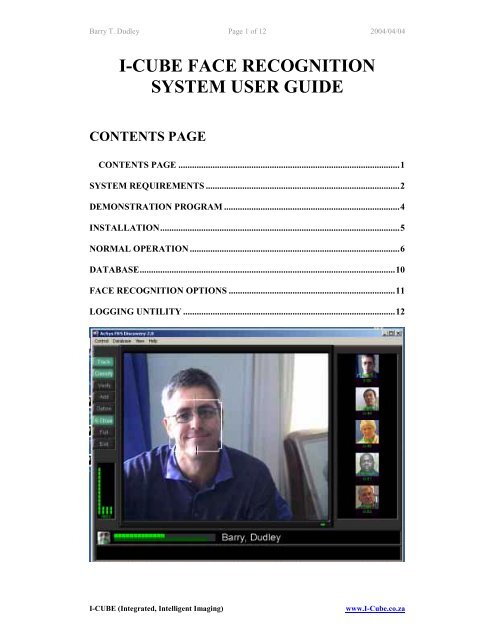
Task: Open the View menu
Action: 140,341
